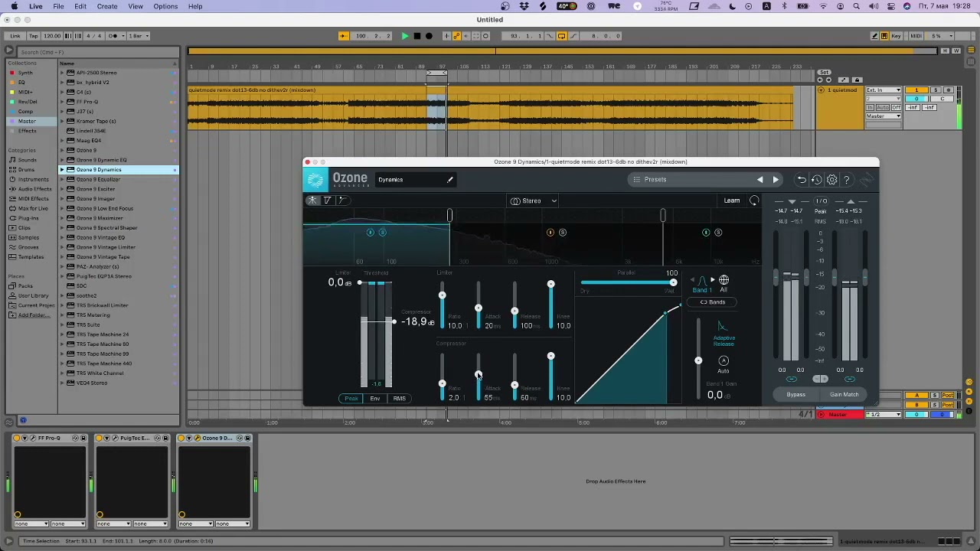Viewport: 980px width, 551px height.
Task: Toggle the MIDI map mode switch
Action: click(x=916, y=36)
